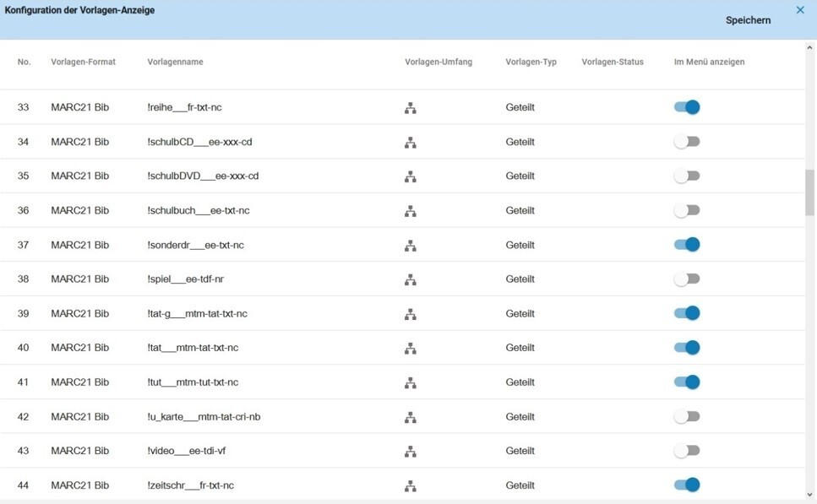Image resolution: width=817 pixels, height=504 pixels.
Task: Click the Vorlagenname column header
Action: tap(175, 62)
